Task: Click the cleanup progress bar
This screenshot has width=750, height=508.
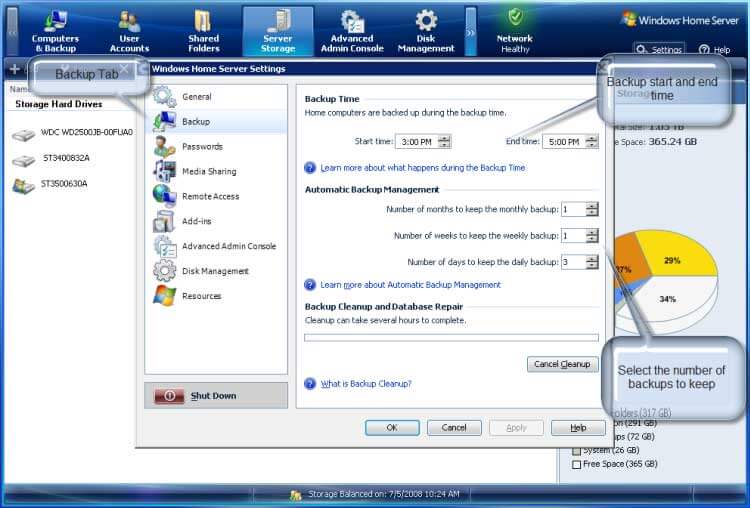Action: (451, 338)
